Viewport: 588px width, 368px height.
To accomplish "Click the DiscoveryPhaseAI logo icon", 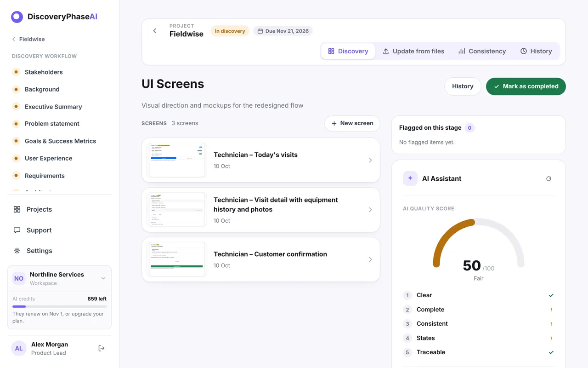I will (x=17, y=17).
